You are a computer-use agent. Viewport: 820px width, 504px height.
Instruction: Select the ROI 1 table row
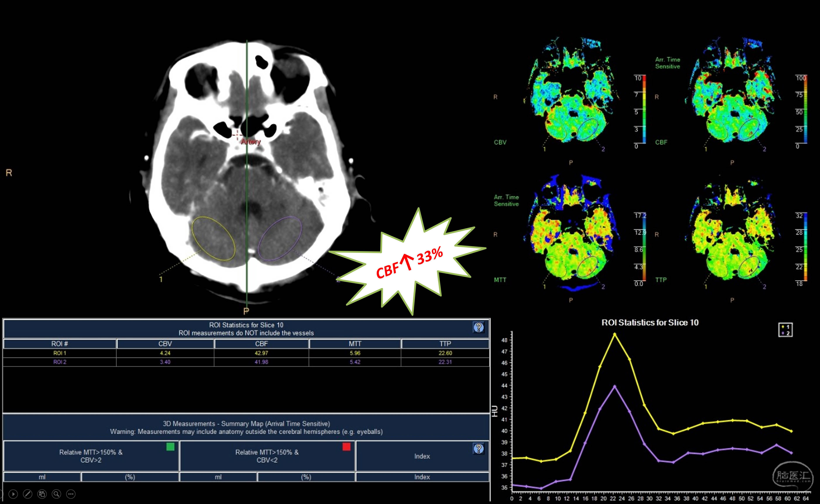[60, 353]
